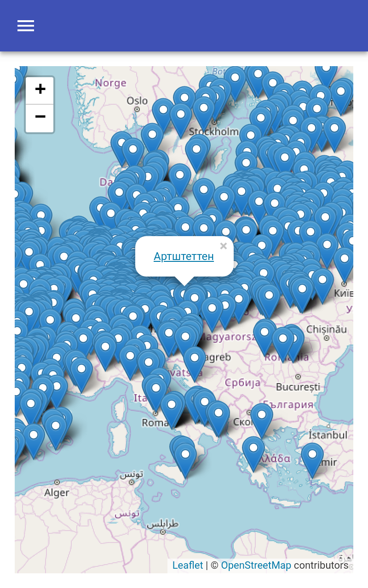Click the България country label
This screenshot has height=588, width=368.
[x=288, y=405]
